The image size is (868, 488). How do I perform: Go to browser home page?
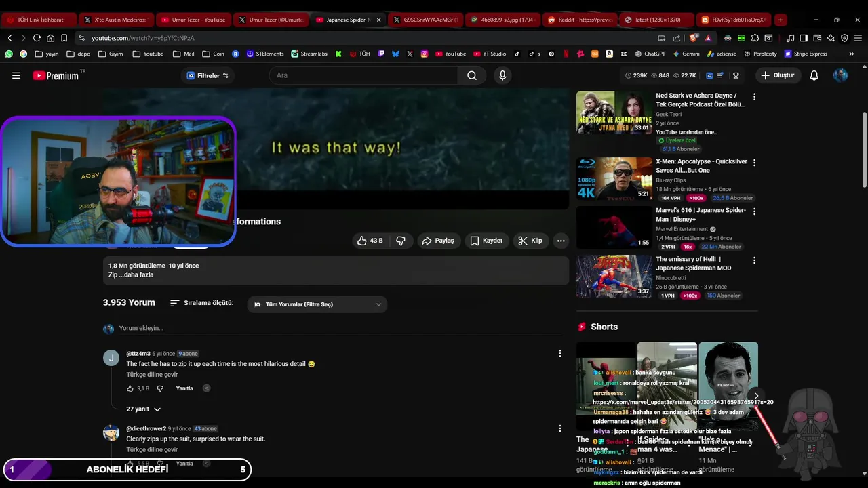coord(50,38)
